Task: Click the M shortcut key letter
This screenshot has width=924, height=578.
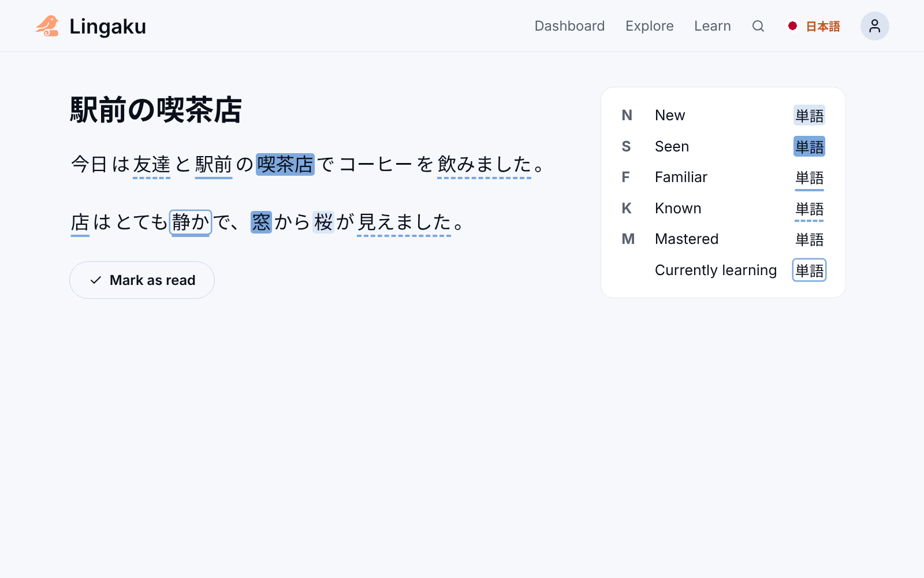Action: [x=628, y=239]
